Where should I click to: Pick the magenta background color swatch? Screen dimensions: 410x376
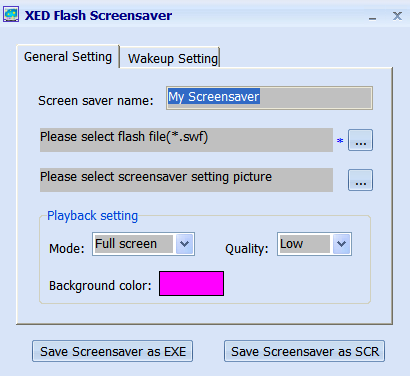click(191, 283)
